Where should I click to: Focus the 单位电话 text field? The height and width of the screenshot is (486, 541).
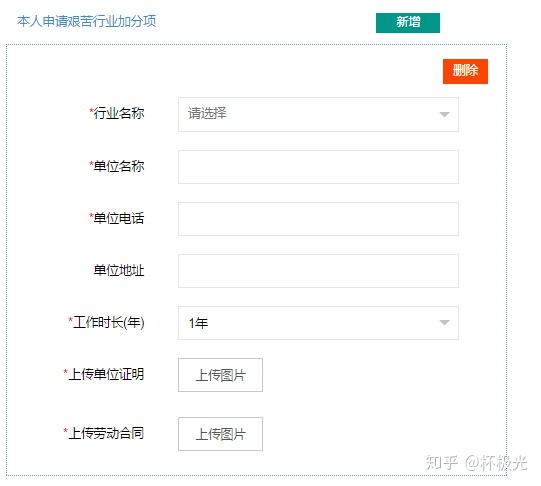[x=318, y=219]
